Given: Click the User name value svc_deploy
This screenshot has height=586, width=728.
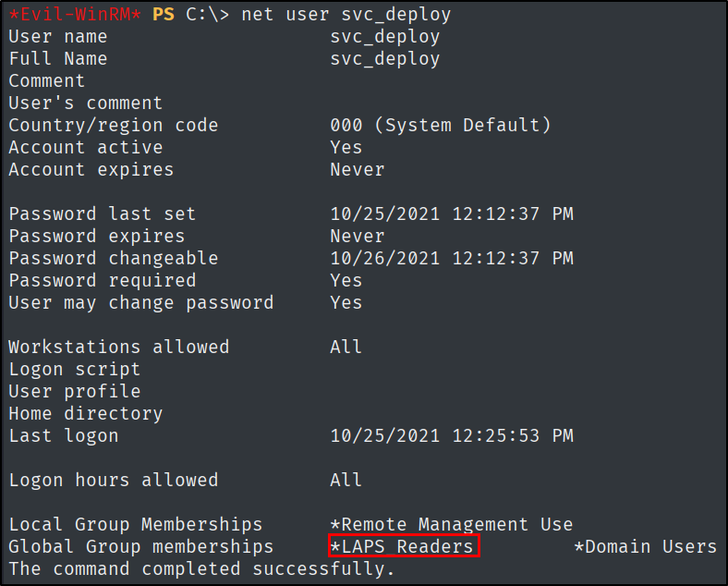Looking at the screenshot, I should (385, 37).
